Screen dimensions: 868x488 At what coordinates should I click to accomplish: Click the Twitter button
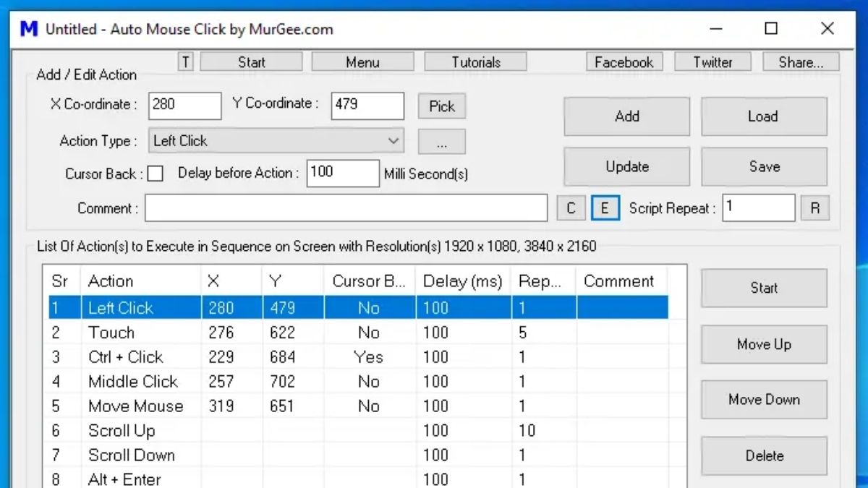712,62
